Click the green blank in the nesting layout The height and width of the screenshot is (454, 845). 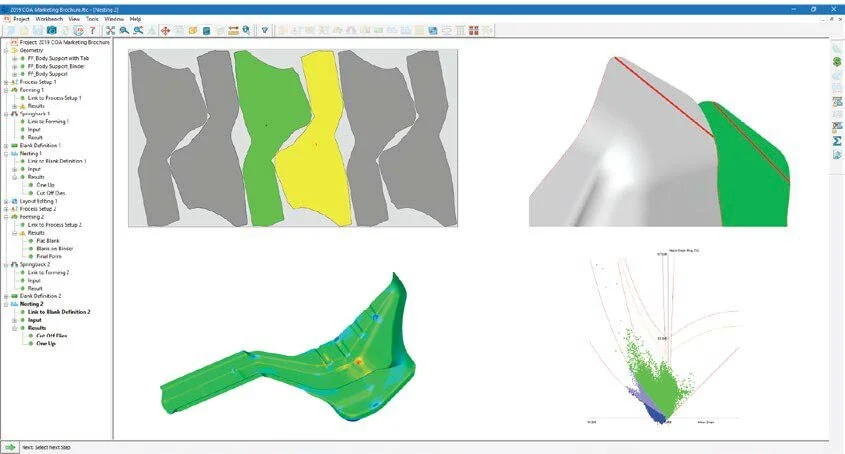click(272, 137)
